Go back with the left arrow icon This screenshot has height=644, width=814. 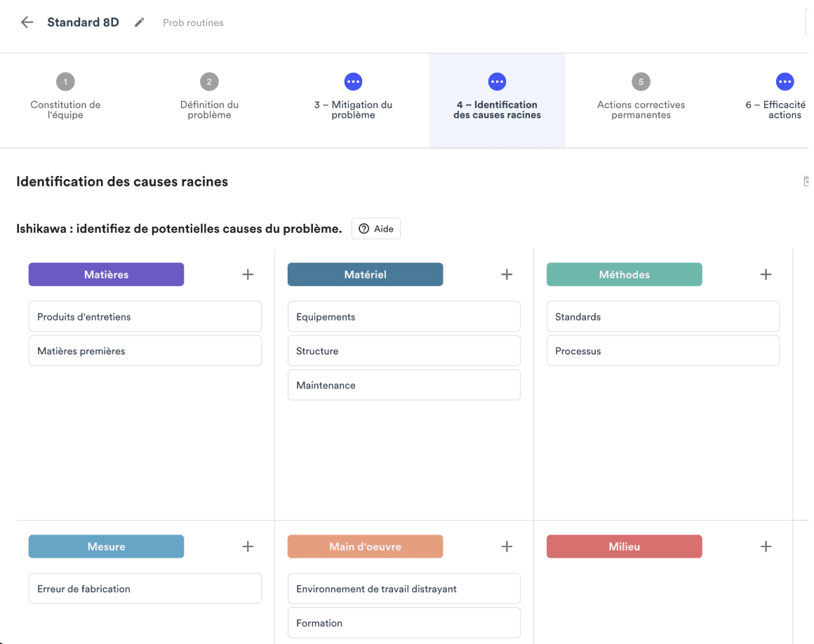point(27,22)
